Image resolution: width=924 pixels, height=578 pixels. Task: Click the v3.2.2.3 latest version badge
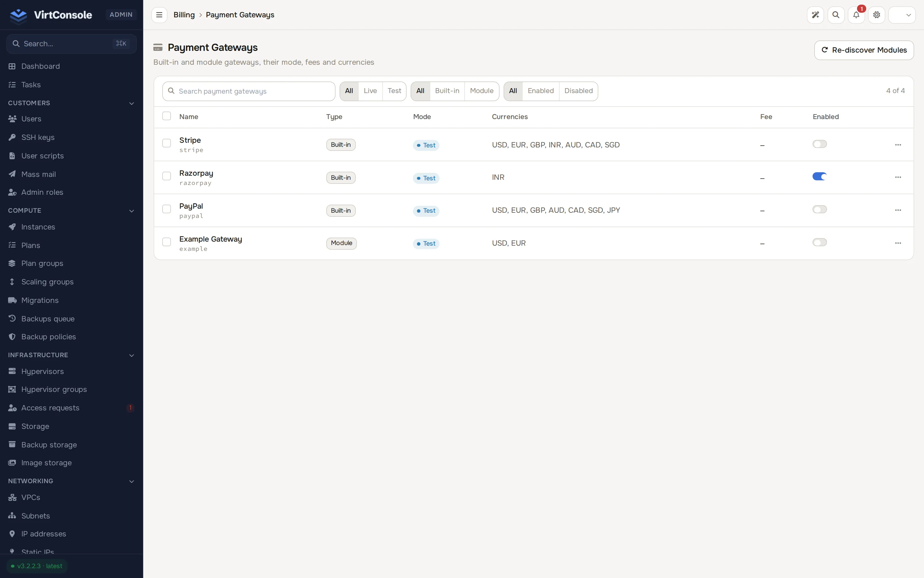pos(37,566)
